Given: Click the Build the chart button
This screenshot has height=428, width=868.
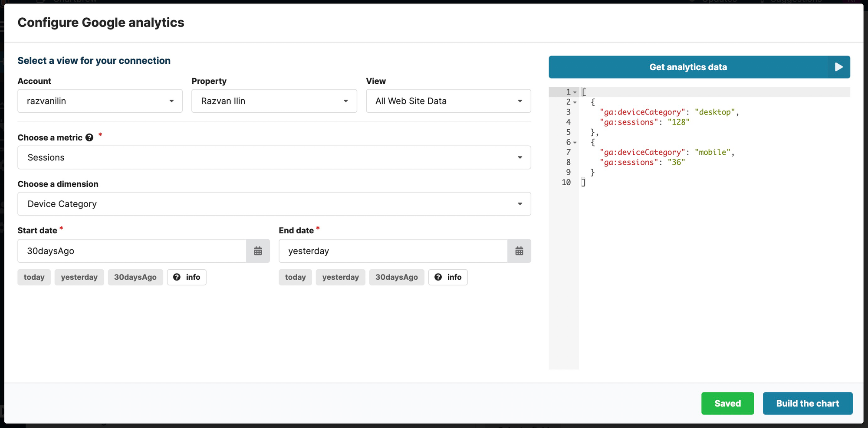Looking at the screenshot, I should pos(808,403).
